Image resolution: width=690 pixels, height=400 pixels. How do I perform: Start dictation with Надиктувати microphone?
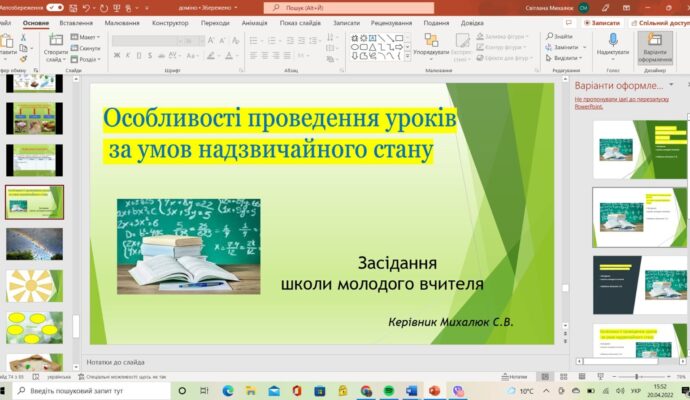[613, 44]
